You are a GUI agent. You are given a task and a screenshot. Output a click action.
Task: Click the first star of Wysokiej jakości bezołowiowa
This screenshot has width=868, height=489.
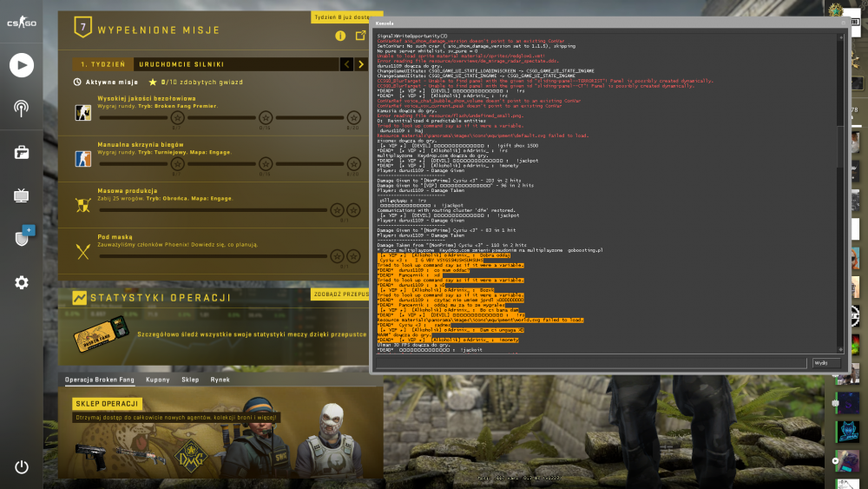point(177,117)
